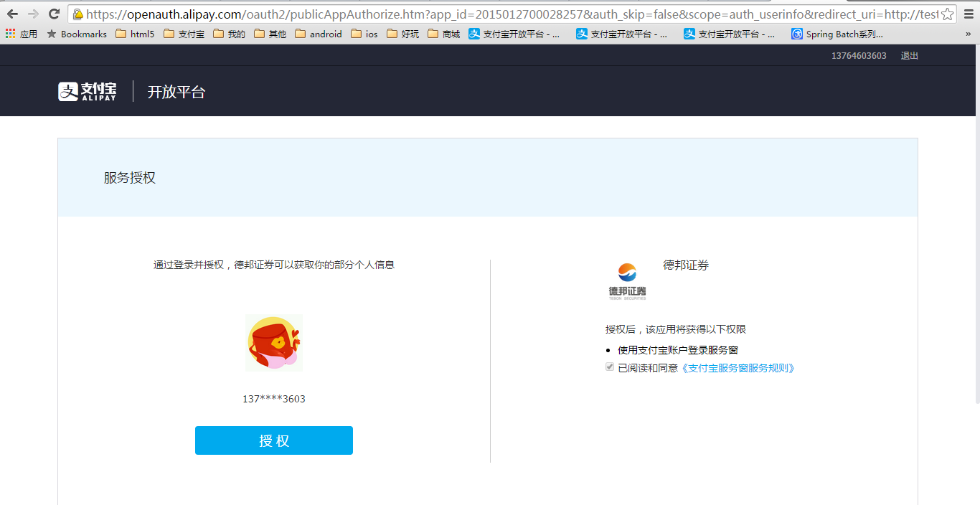The image size is (980, 505).
Task: Bookmark this page with the star icon
Action: tap(947, 14)
